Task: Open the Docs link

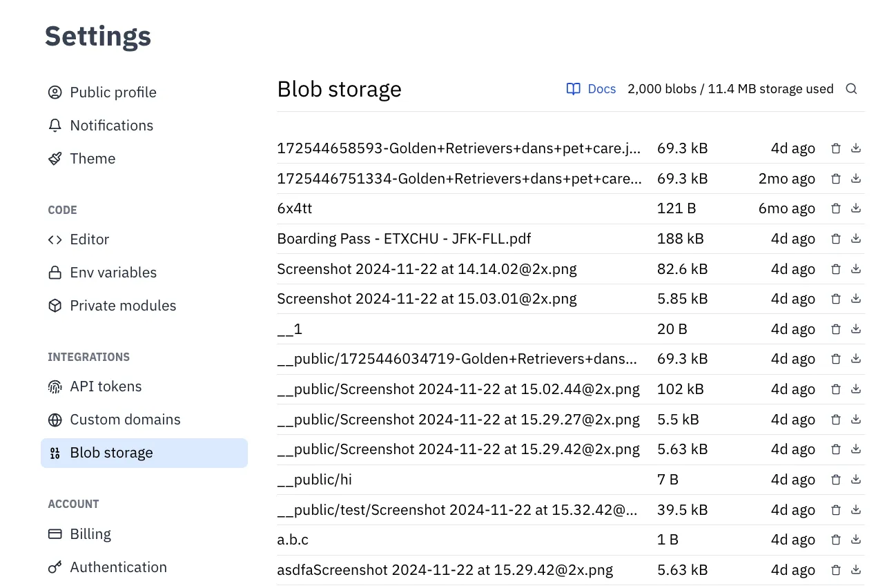Action: (x=591, y=88)
